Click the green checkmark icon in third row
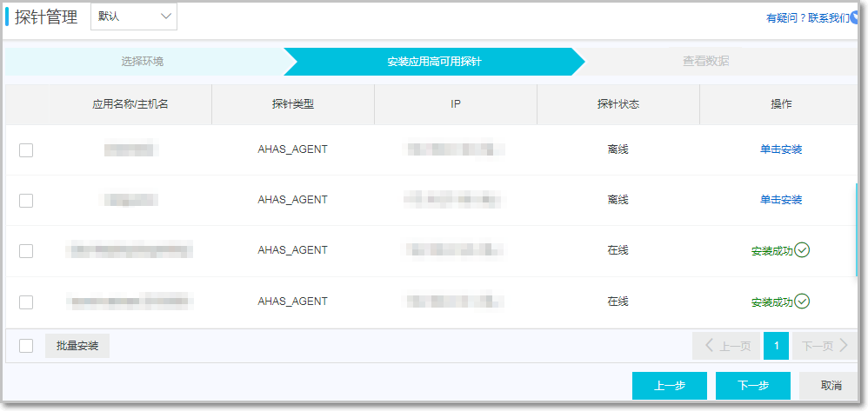 pyautogui.click(x=802, y=250)
